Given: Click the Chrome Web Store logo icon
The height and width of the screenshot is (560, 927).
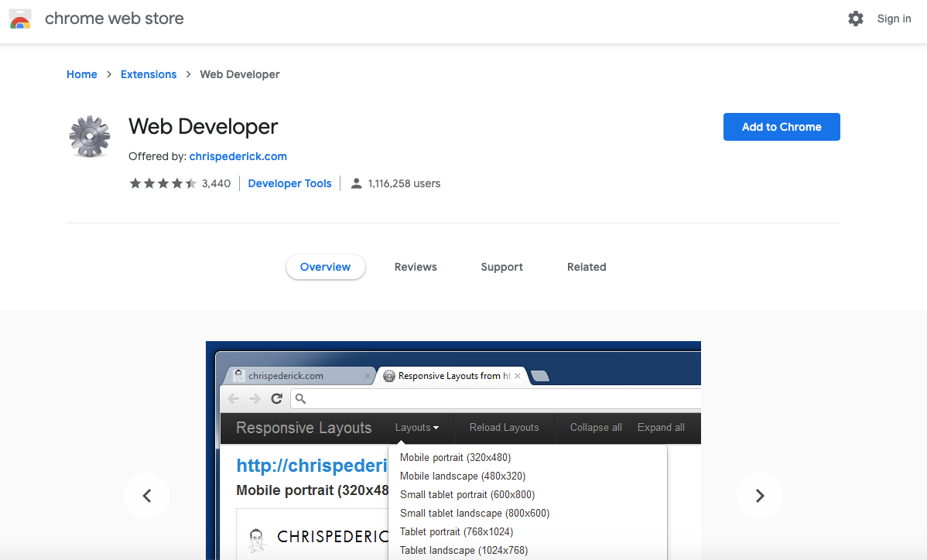Looking at the screenshot, I should [x=20, y=19].
